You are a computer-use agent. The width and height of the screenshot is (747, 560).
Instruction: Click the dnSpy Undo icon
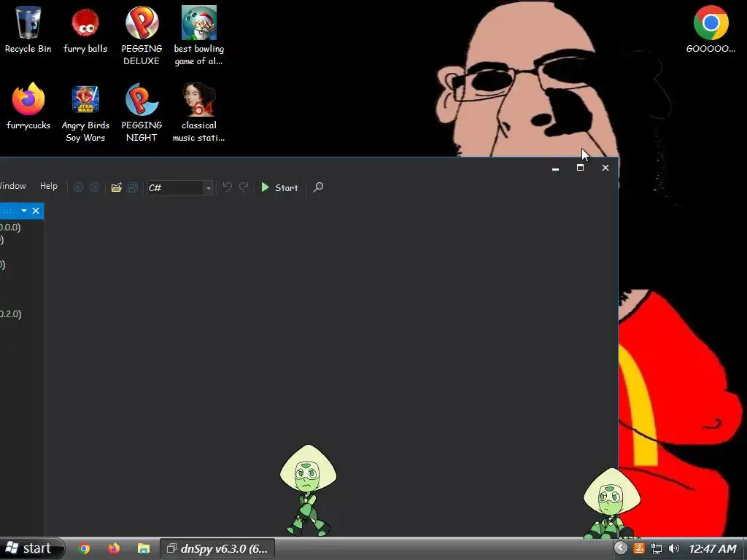pyautogui.click(x=228, y=187)
